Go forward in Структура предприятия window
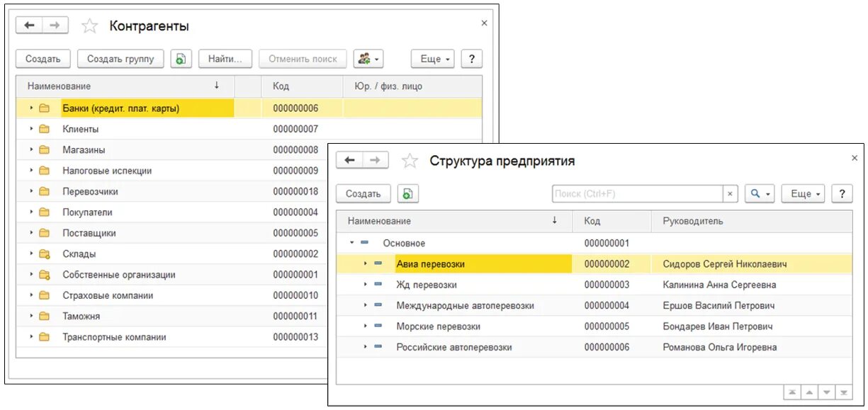Image resolution: width=868 pixels, height=410 pixels. pyautogui.click(x=376, y=160)
